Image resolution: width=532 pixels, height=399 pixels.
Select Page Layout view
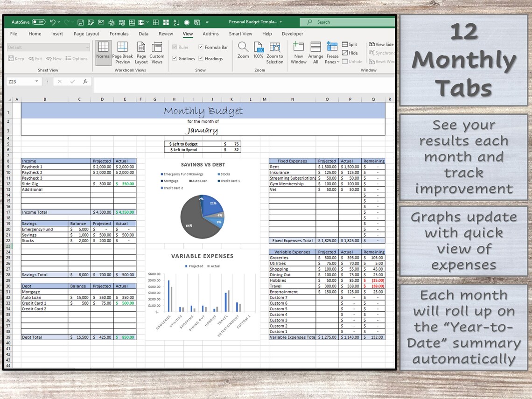click(x=141, y=52)
